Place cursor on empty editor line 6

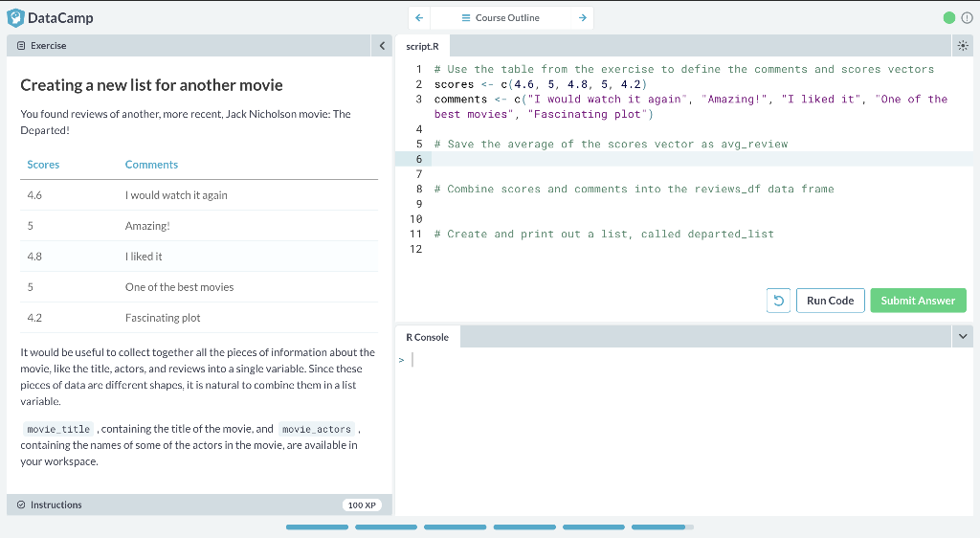point(703,159)
